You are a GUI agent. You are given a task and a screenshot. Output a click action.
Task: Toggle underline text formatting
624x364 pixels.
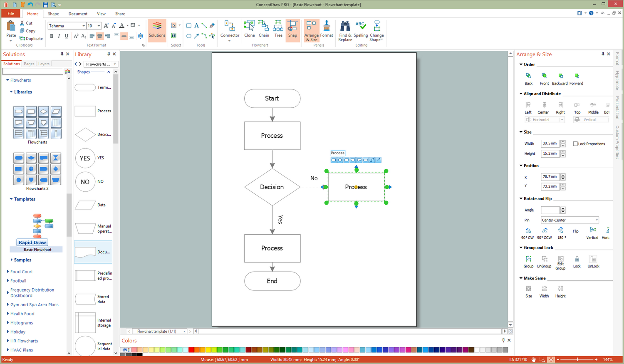coord(67,36)
